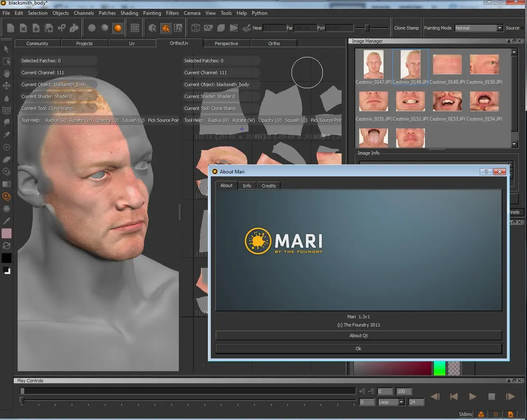Adjust the FoV slider handle

click(367, 28)
